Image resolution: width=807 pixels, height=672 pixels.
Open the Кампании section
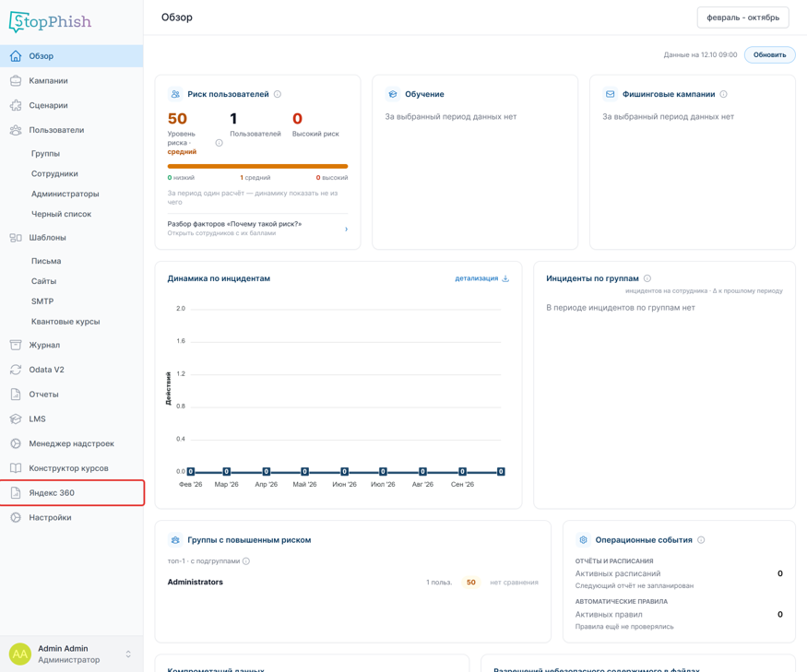point(72,81)
